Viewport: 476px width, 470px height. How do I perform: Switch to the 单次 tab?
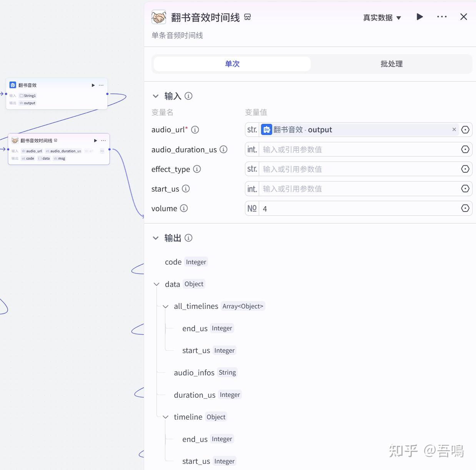tap(232, 64)
